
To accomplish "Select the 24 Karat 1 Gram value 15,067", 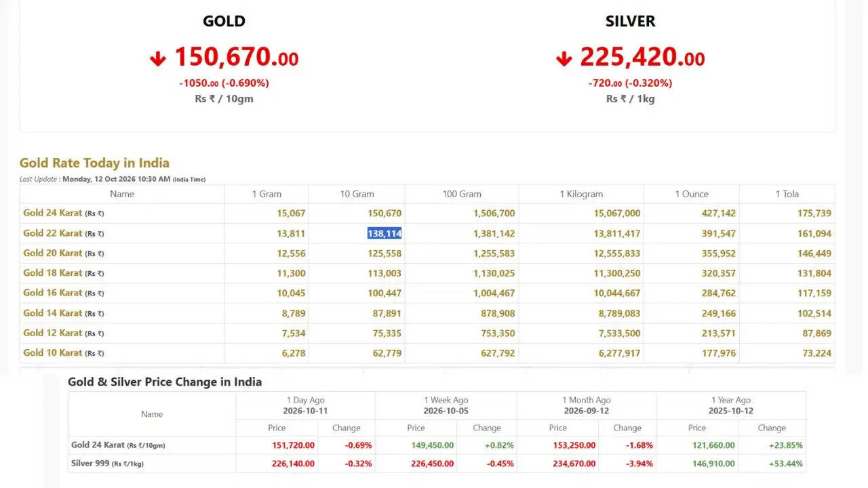I will (x=291, y=213).
